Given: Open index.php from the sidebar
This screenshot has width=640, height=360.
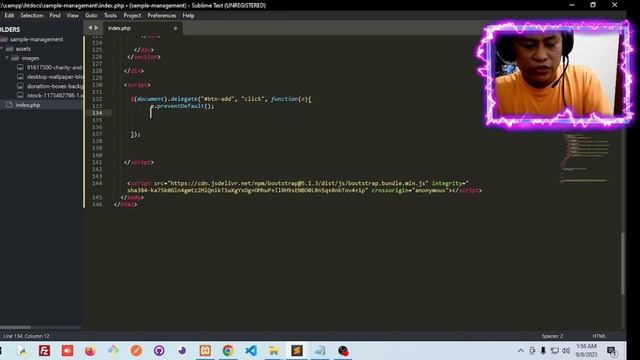Looking at the screenshot, I should [28, 105].
